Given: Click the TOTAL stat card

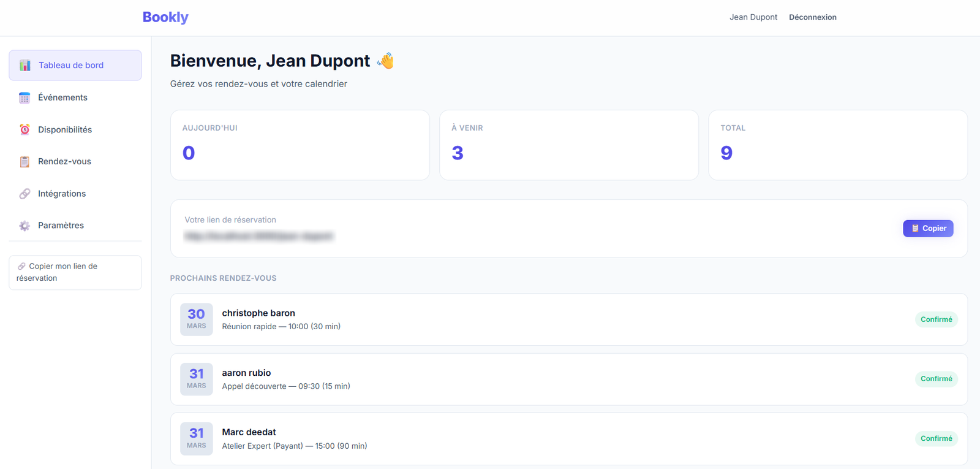Looking at the screenshot, I should pos(838,145).
